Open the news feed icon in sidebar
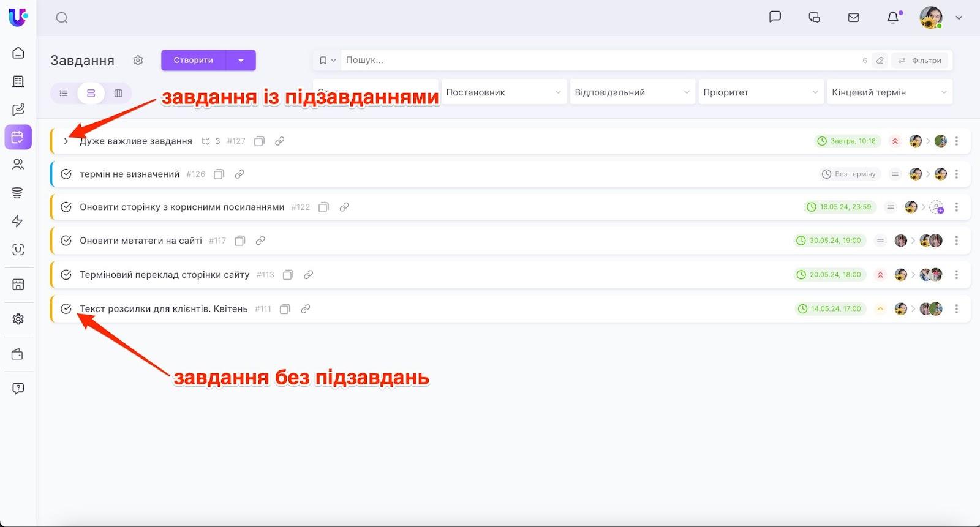This screenshot has height=527, width=980. (18, 81)
